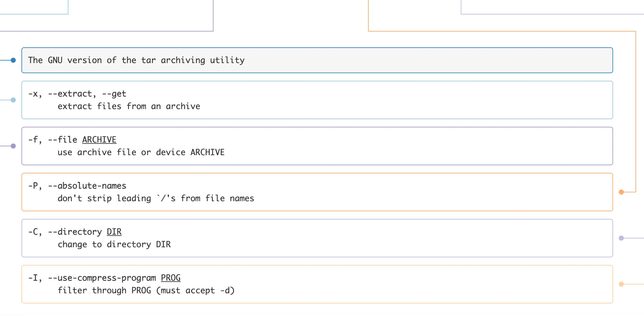
Task: Click the lavender dot right of the --directory box
Action: (621, 238)
